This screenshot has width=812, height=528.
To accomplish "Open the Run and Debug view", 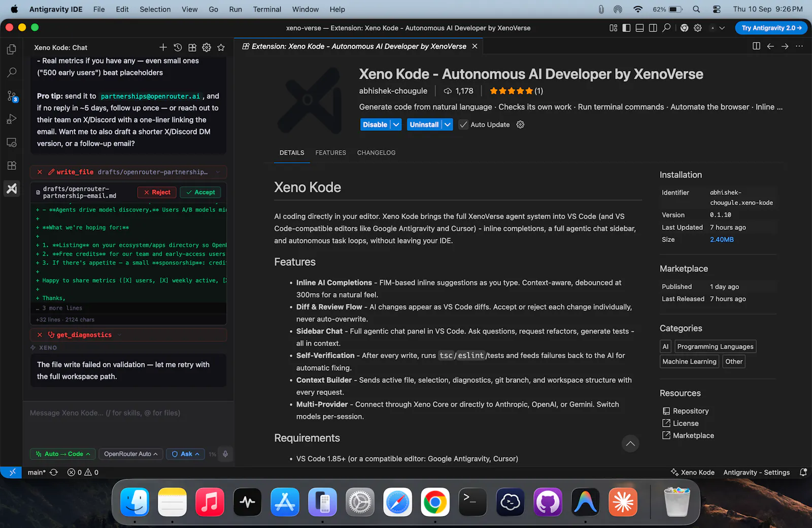I will coord(12,119).
